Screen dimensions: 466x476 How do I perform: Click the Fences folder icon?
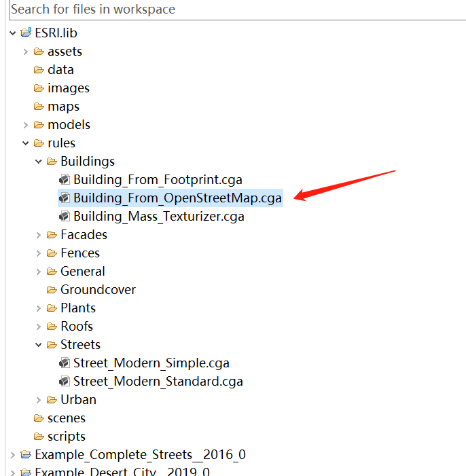[x=52, y=253]
